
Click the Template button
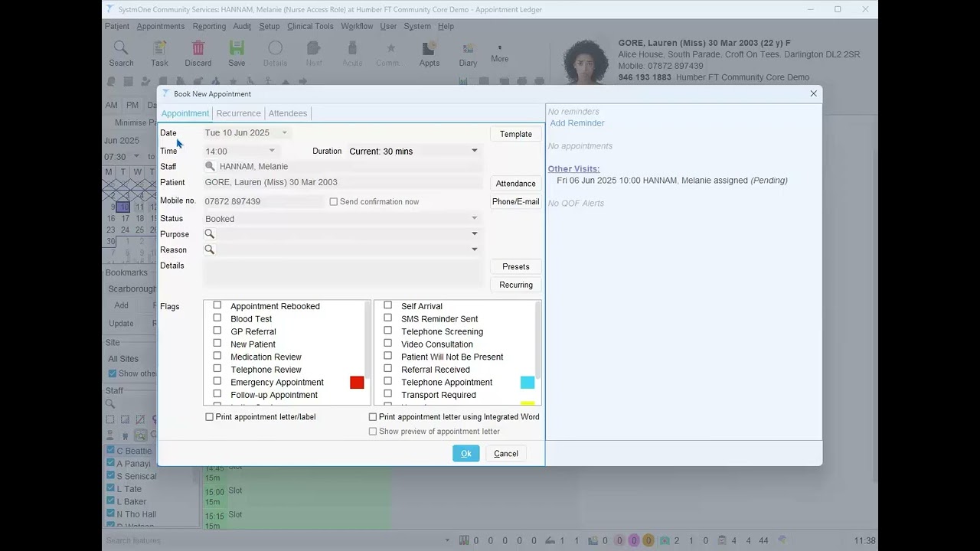coord(516,134)
